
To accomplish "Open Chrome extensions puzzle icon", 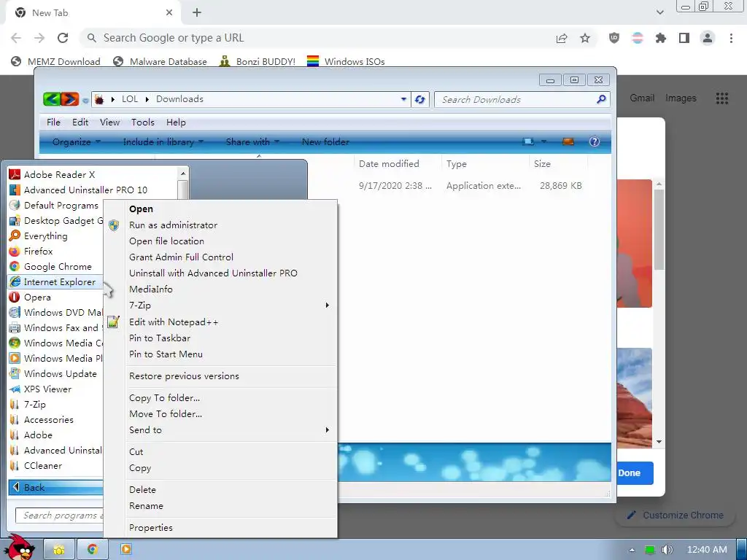I will click(x=661, y=38).
